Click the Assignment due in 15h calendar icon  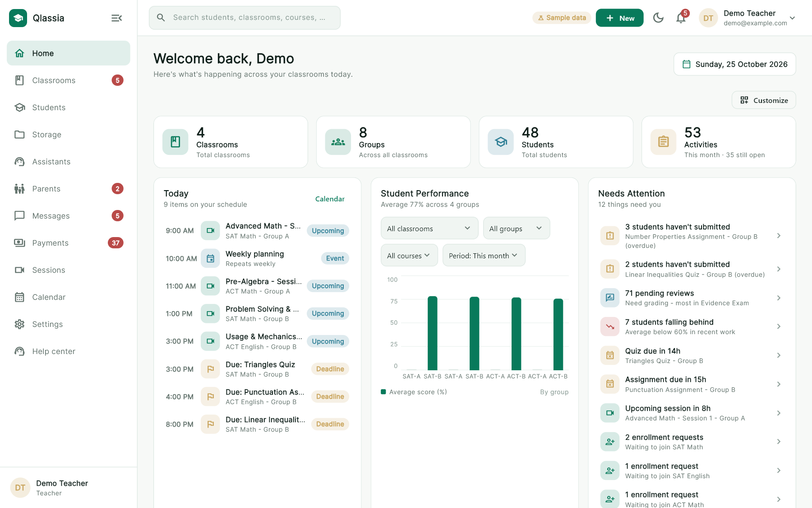610,384
